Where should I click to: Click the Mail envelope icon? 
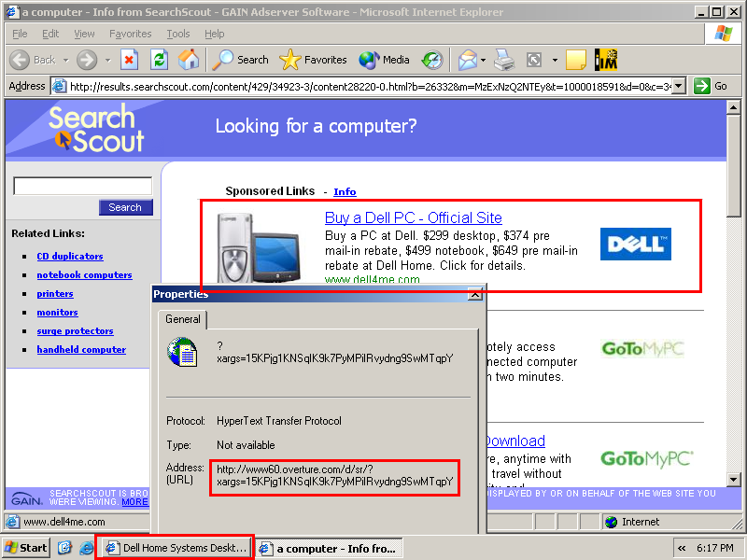click(x=468, y=60)
